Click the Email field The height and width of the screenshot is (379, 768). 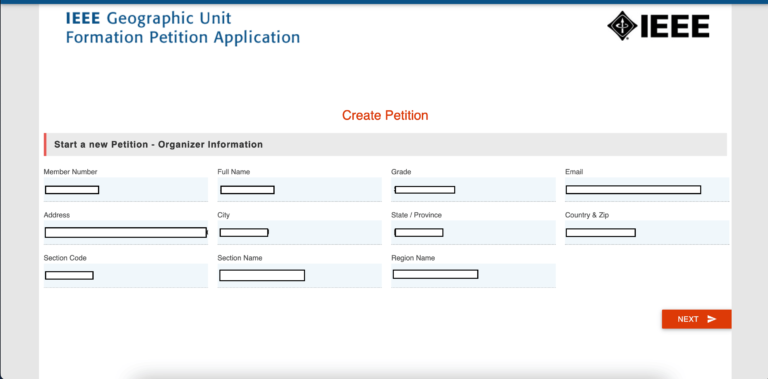click(x=647, y=190)
